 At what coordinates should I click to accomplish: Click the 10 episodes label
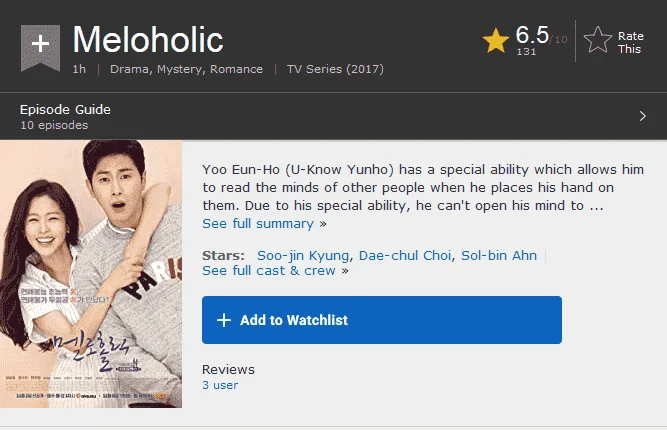click(x=54, y=125)
